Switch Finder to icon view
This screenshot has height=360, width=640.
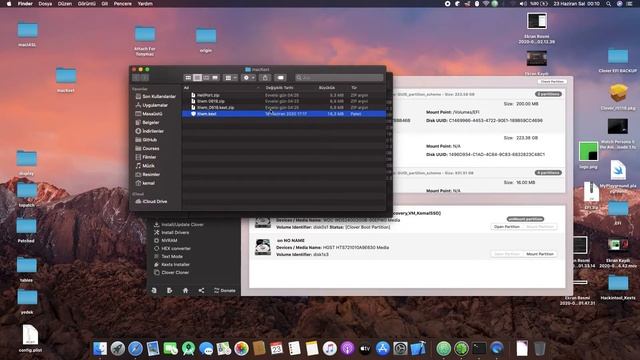(x=188, y=78)
